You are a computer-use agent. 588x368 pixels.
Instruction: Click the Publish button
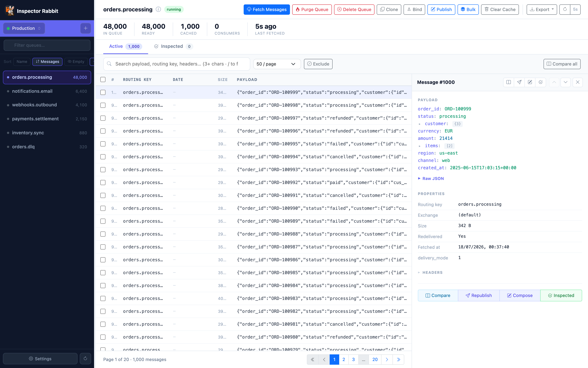[441, 10]
